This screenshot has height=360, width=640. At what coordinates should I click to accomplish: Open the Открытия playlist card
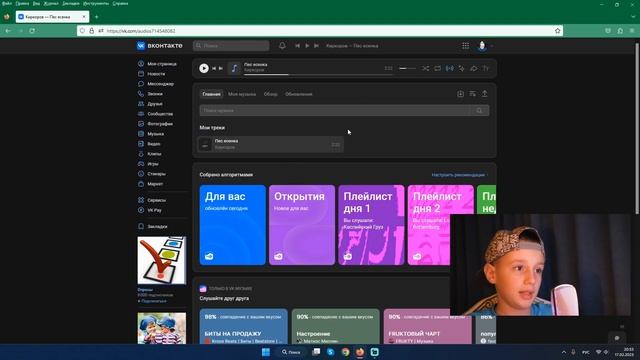(302, 225)
